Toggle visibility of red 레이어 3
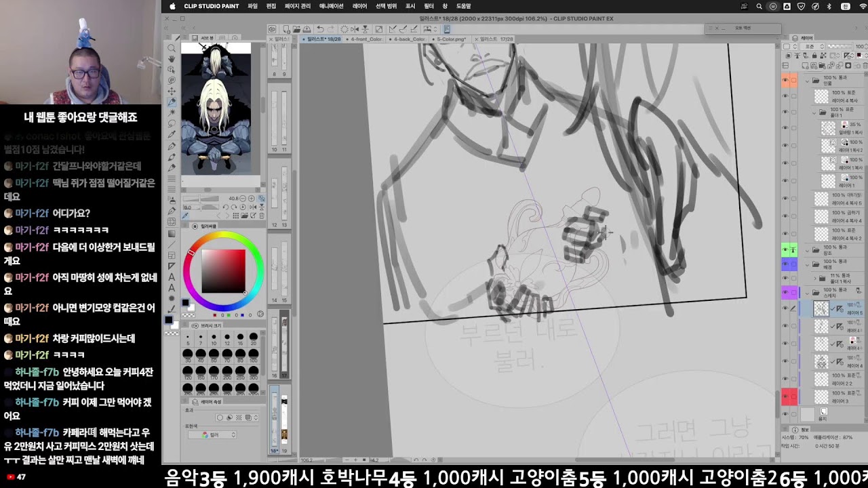This screenshot has width=868, height=488. coord(785,398)
